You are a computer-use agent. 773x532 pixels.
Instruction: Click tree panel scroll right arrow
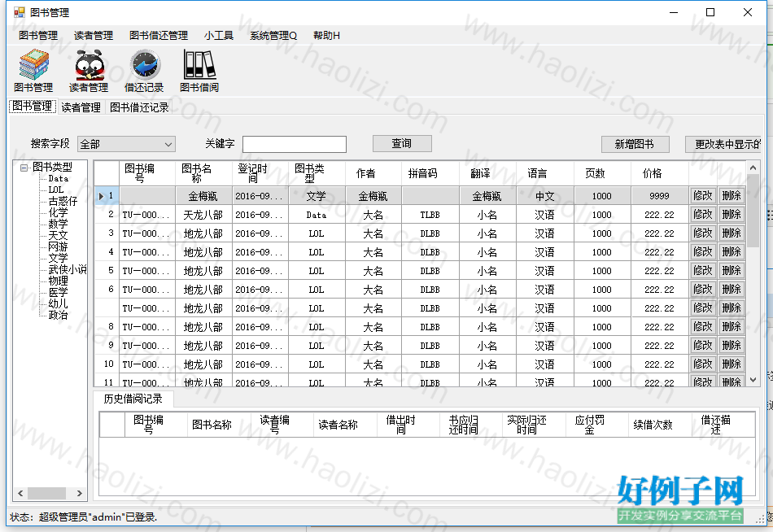pyautogui.click(x=80, y=493)
